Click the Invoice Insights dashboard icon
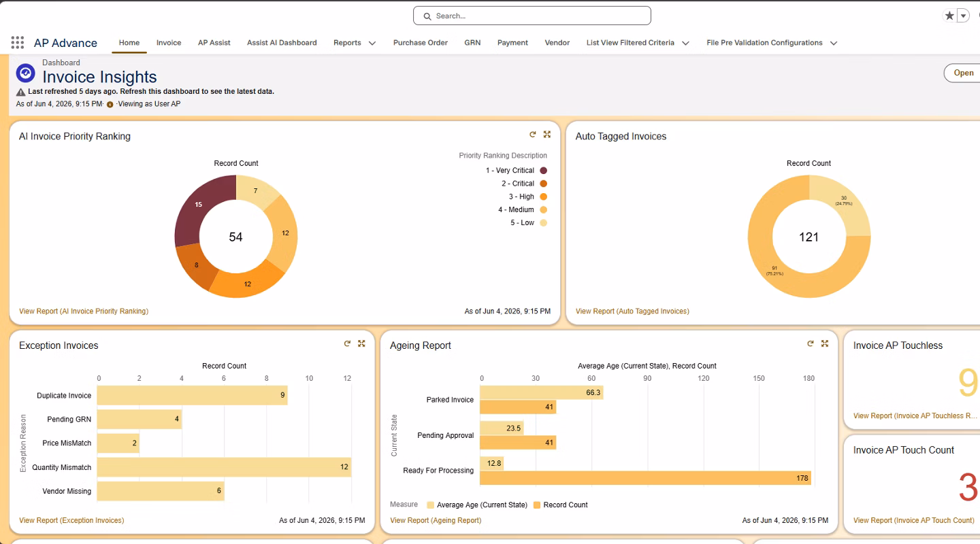This screenshot has width=980, height=544. click(25, 73)
